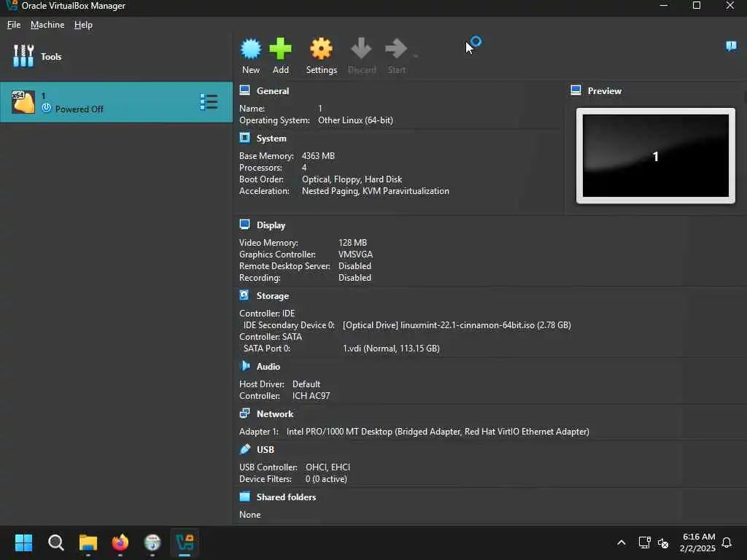Open the taskbar clock and date
This screenshot has height=560, width=747.
698,542
